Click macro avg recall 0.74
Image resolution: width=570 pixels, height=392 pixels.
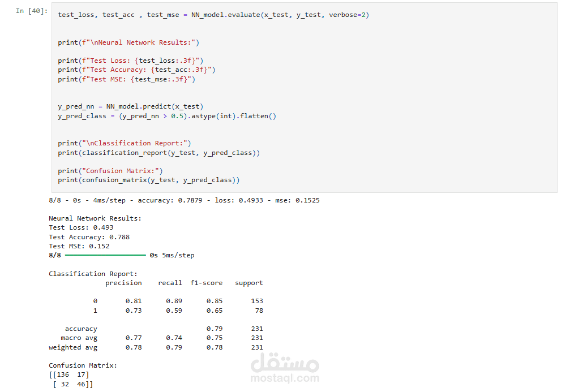point(174,338)
